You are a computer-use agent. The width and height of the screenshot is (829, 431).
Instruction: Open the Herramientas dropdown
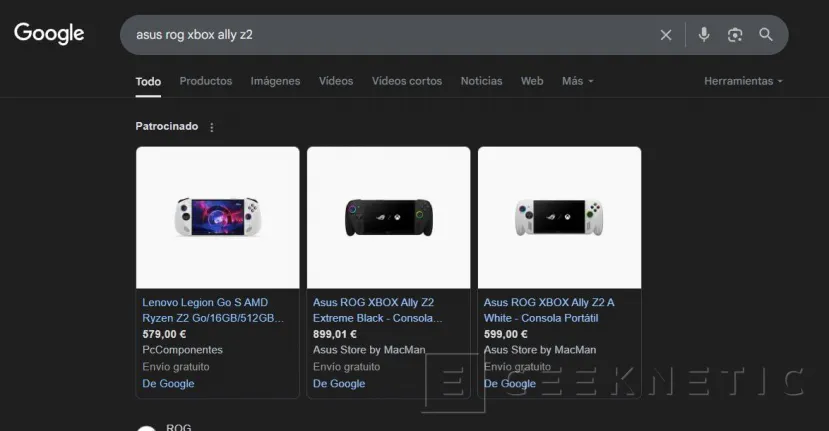pyautogui.click(x=743, y=81)
